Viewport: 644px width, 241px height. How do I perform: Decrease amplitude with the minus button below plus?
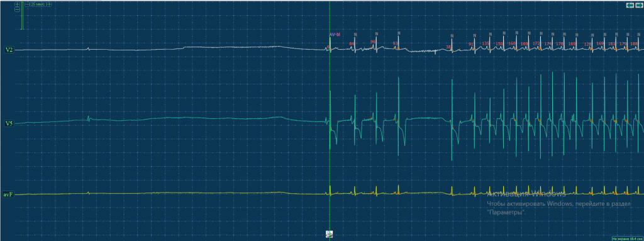click(17, 9)
